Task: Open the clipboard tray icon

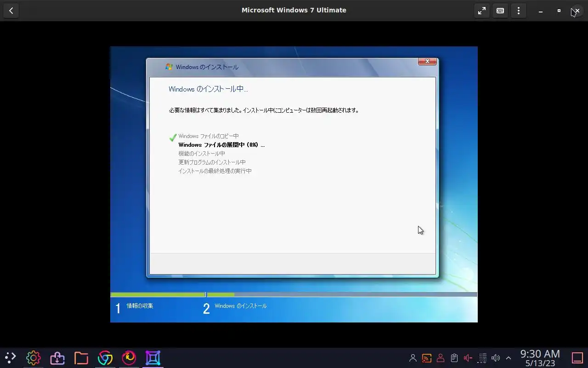Action: [454, 358]
